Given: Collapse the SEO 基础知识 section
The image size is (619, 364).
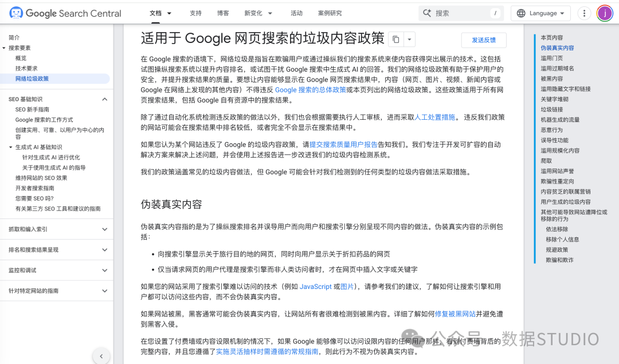Looking at the screenshot, I should 105,99.
